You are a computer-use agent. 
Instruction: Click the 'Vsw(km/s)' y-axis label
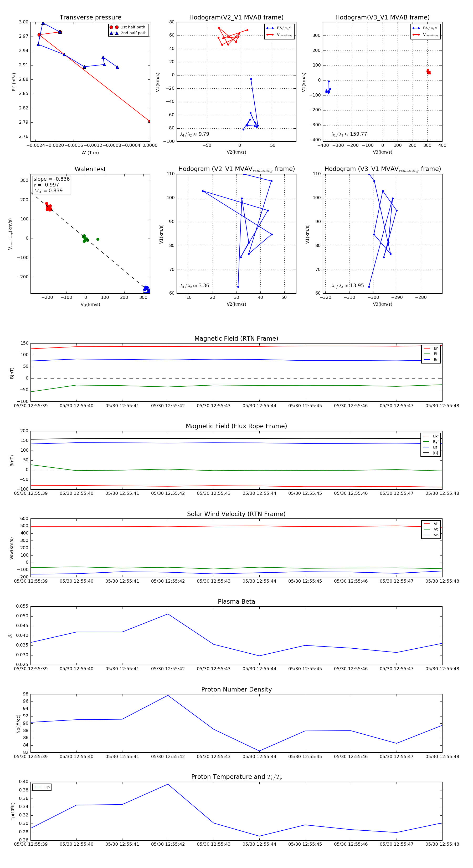[x=12, y=548]
